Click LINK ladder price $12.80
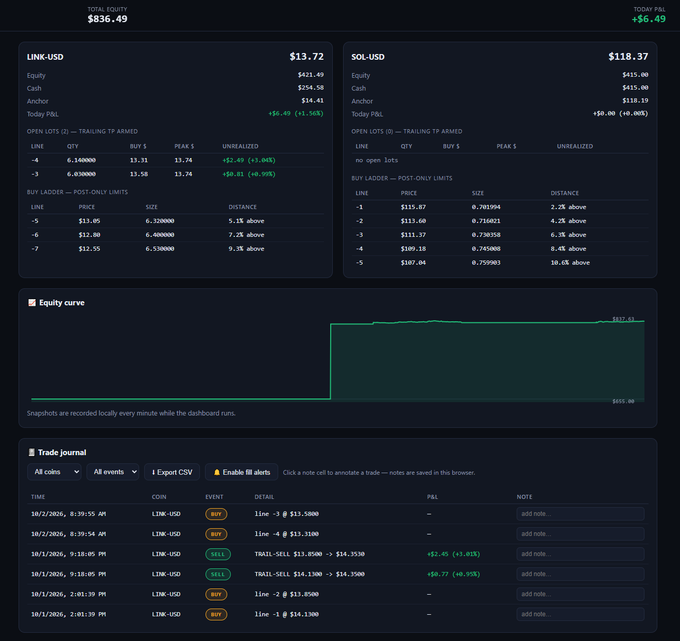This screenshot has height=641, width=680. 89,235
